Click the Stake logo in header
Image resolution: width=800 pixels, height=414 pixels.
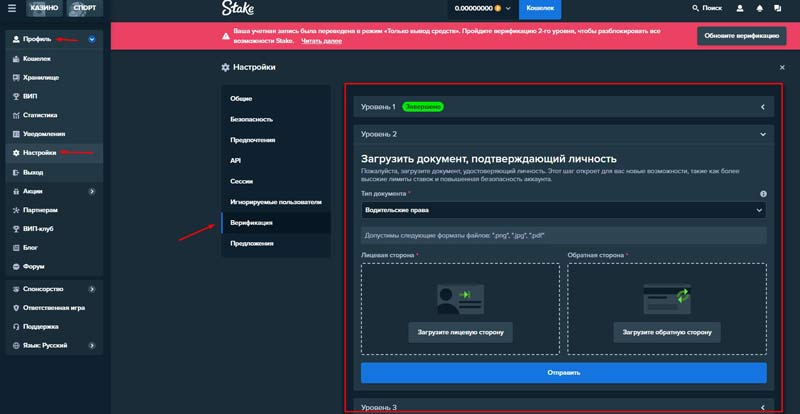click(238, 10)
